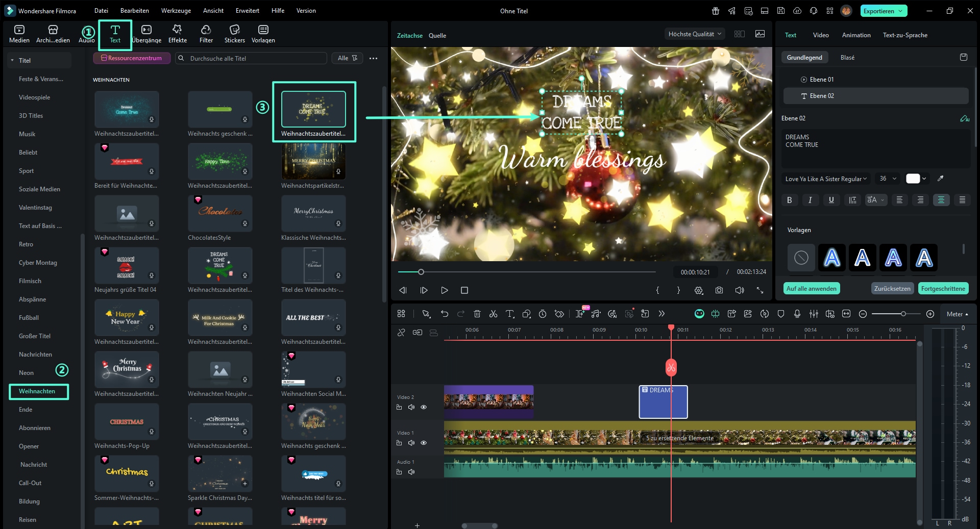This screenshot has width=980, height=529.
Task: Open the Effekte panel
Action: [177, 34]
